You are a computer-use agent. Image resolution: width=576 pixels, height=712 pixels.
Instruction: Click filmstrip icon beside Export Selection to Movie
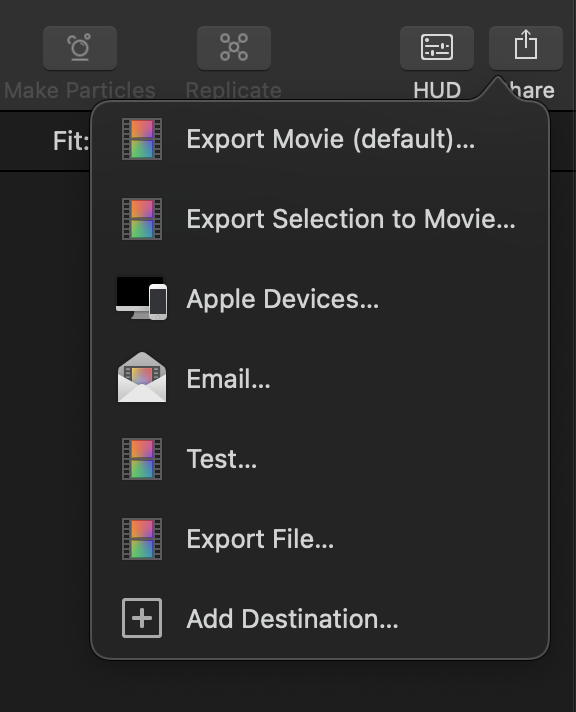[x=142, y=219]
